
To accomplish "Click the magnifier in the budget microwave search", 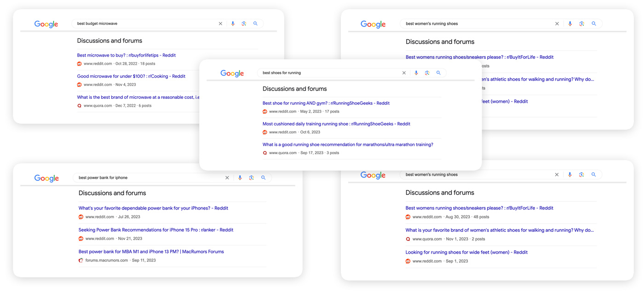I will 256,23.
